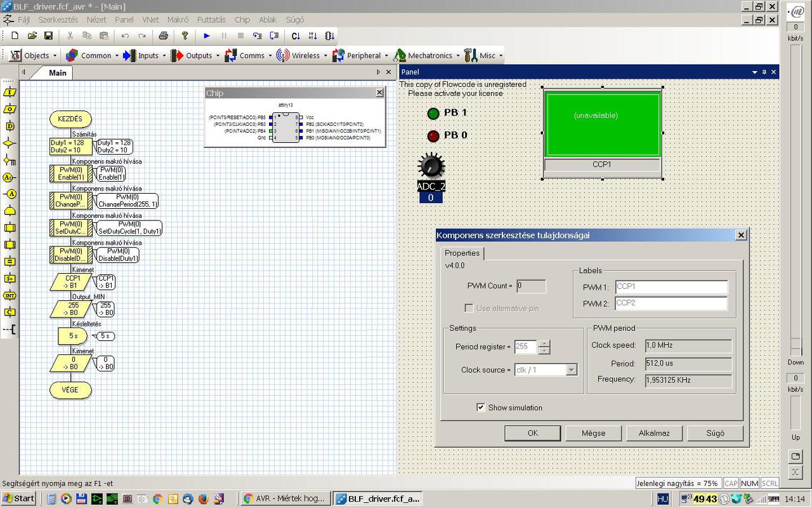The image size is (812, 508).
Task: Click the ADC_2 potentiometer knob
Action: pyautogui.click(x=431, y=166)
